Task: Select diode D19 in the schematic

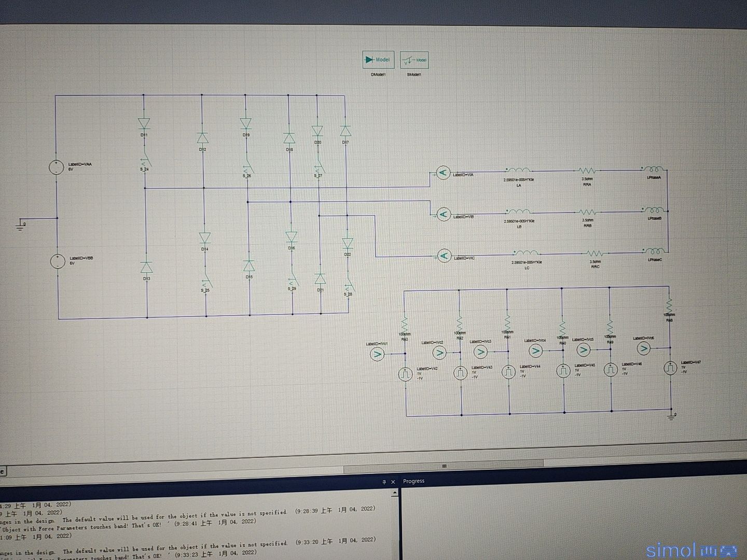Action: tap(246, 123)
